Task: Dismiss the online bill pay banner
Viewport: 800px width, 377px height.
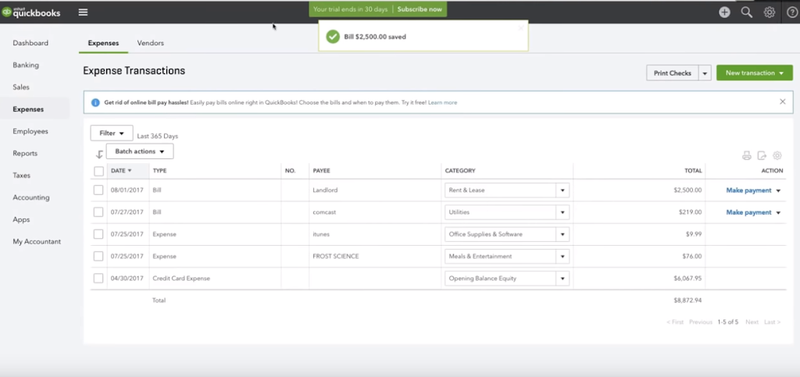Action: (x=783, y=102)
